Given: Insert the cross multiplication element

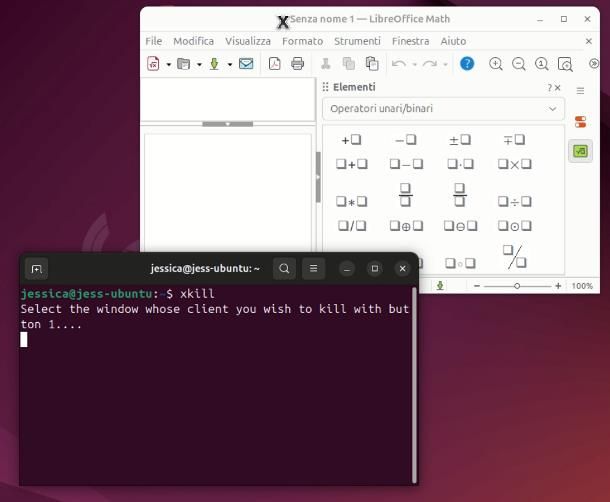Looking at the screenshot, I should pyautogui.click(x=514, y=164).
